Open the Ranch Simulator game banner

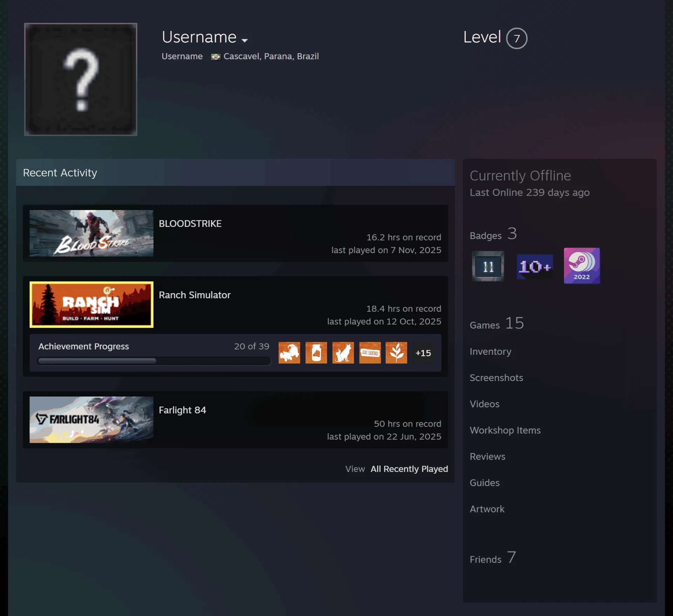click(x=91, y=305)
